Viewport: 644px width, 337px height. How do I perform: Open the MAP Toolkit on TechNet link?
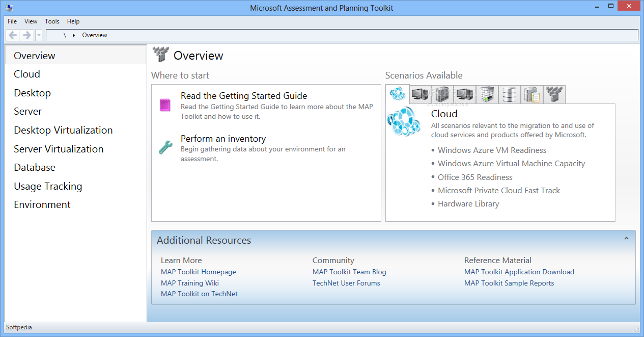[199, 294]
